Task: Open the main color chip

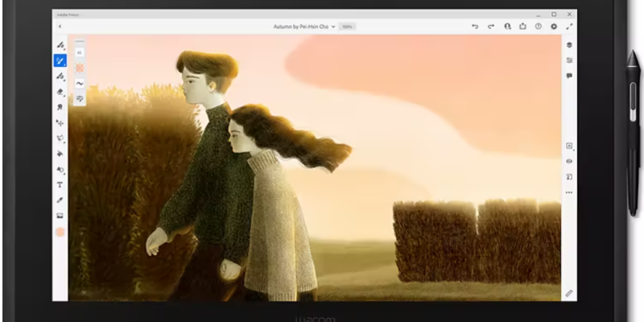Action: click(x=60, y=232)
